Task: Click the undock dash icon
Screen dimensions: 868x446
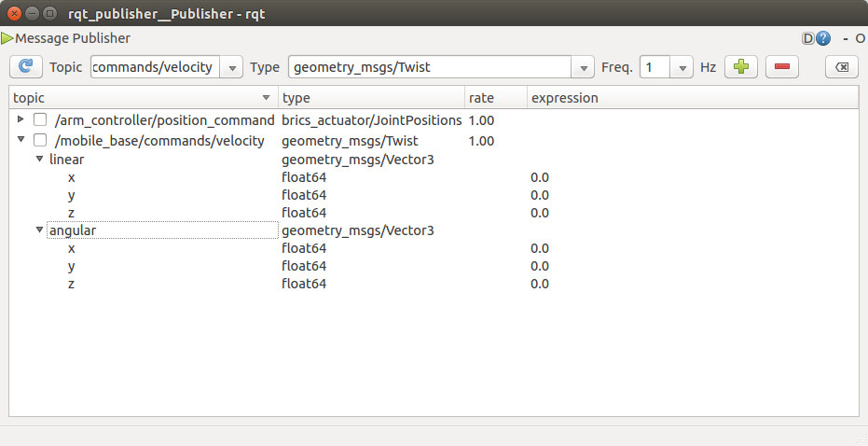Action: point(846,38)
